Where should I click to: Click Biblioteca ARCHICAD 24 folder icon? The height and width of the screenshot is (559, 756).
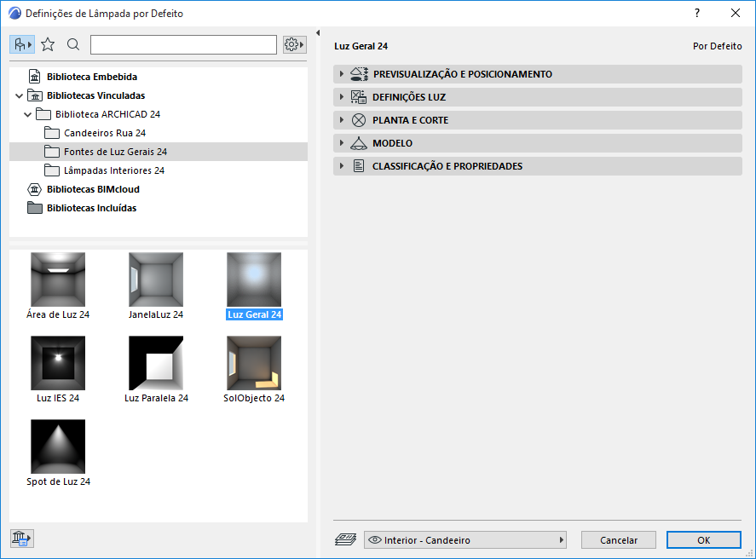43,114
